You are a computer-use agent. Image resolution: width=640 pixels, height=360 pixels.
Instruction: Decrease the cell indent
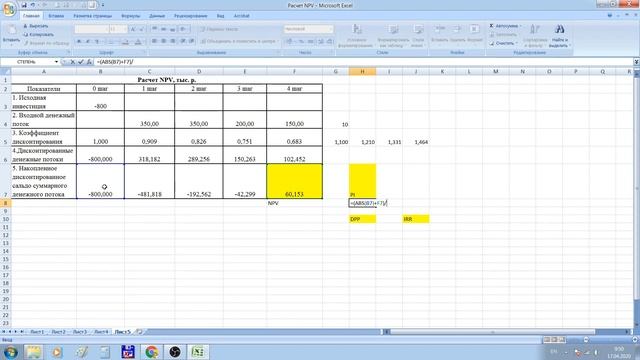coord(183,42)
